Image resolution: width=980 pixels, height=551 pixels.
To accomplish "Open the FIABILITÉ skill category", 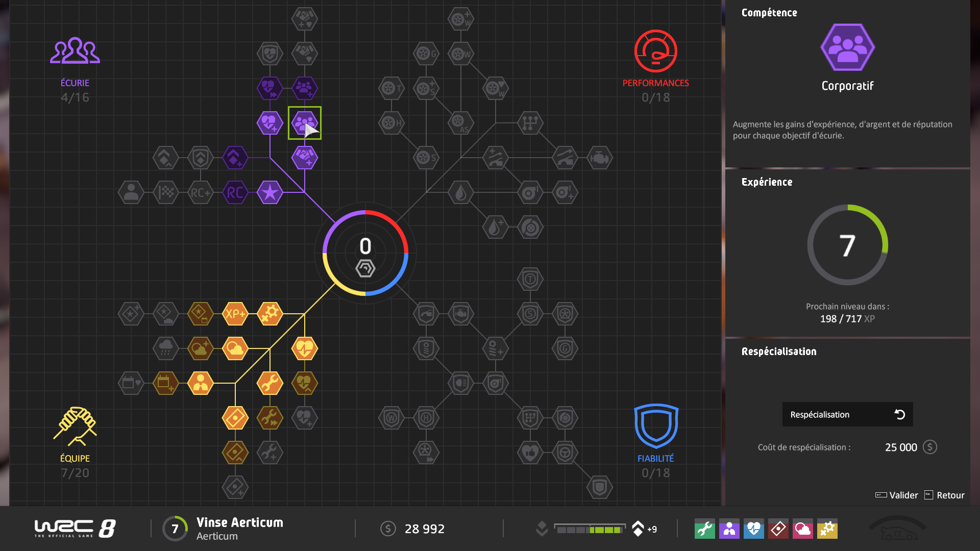I will coord(655,441).
